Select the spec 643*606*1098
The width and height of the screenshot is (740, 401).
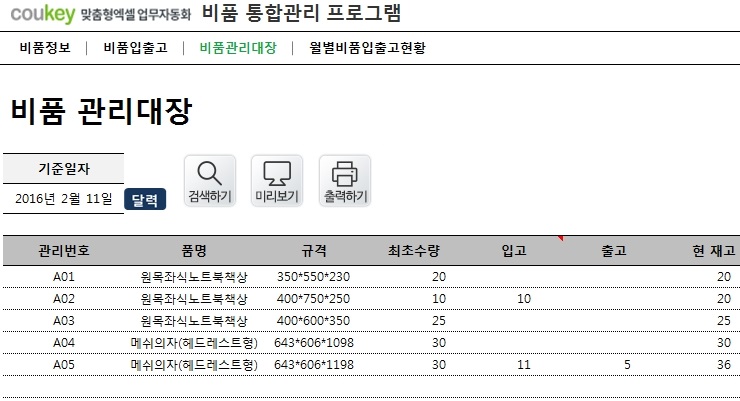point(314,343)
